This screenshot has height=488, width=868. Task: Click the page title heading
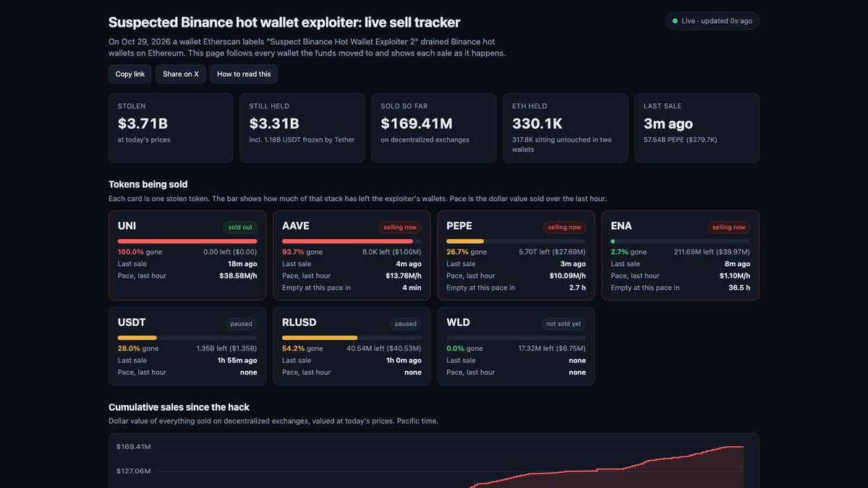[x=284, y=22]
